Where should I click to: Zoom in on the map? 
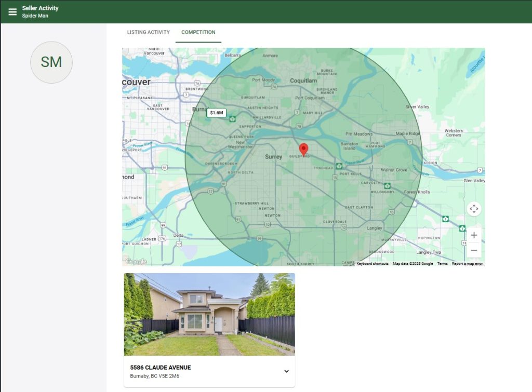[x=473, y=235]
